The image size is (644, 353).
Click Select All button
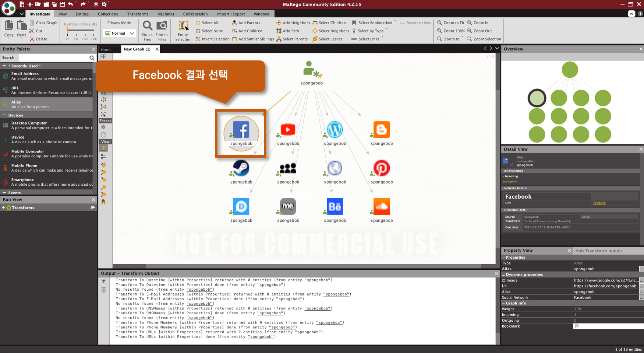[x=207, y=23]
